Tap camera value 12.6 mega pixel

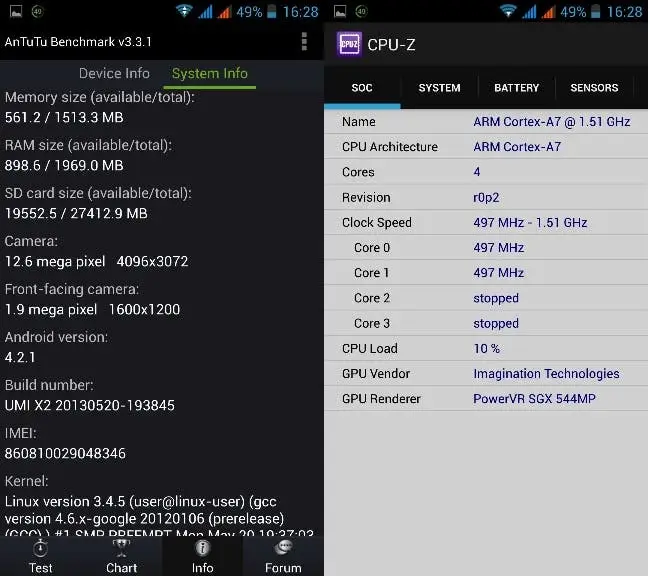coord(55,262)
